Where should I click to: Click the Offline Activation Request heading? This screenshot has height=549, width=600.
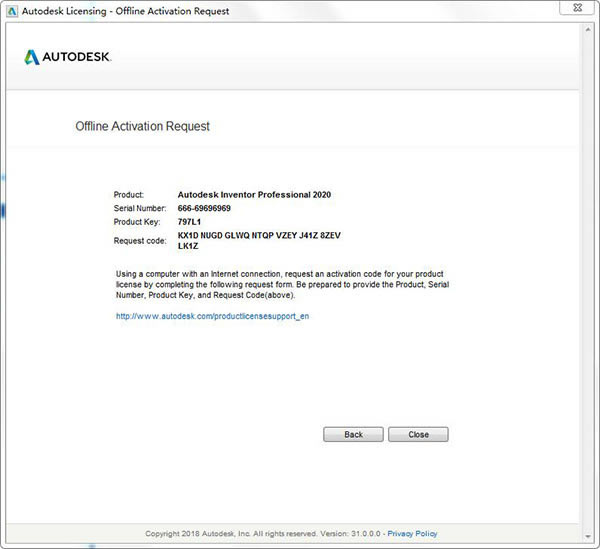point(143,127)
